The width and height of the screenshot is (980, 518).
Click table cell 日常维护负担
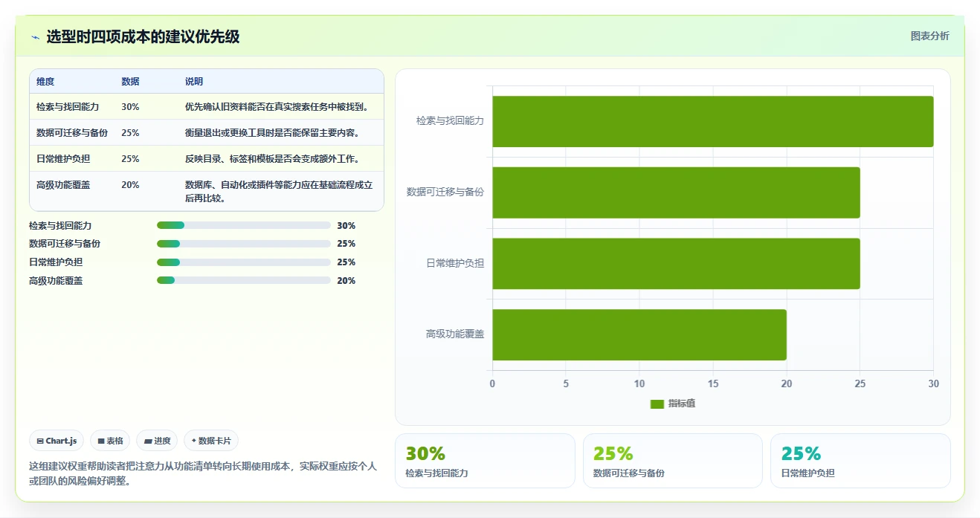click(62, 159)
